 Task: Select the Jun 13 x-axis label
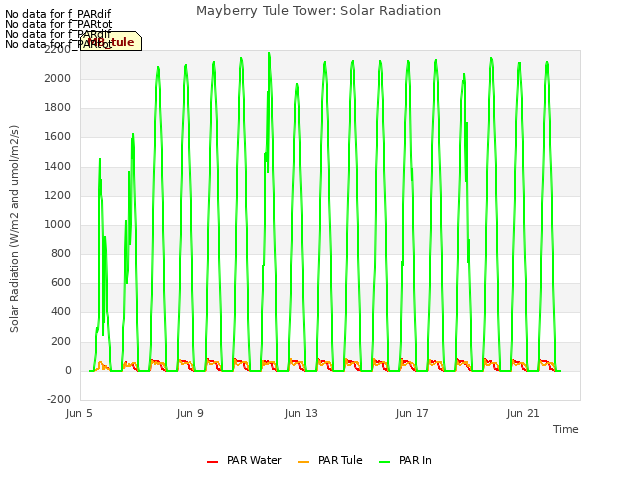(x=301, y=413)
